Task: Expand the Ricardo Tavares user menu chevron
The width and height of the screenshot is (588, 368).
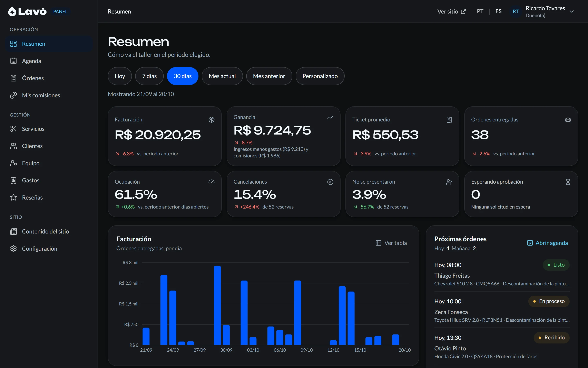Action: [x=572, y=11]
